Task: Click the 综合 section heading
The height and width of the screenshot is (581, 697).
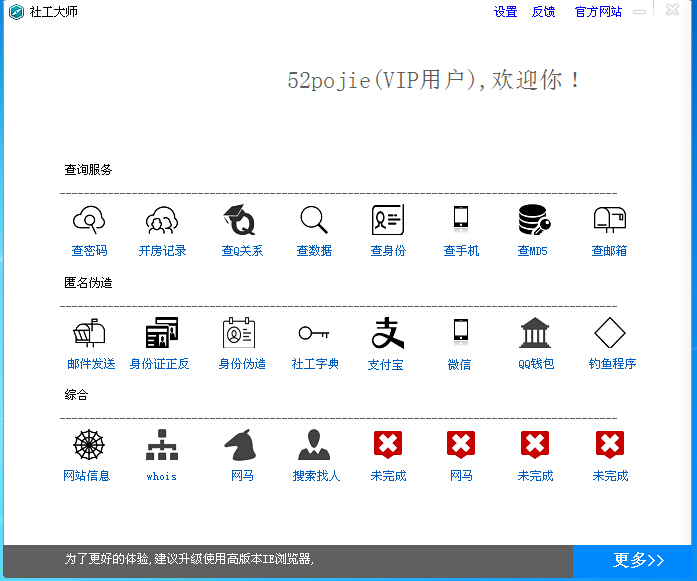Action: pos(76,394)
